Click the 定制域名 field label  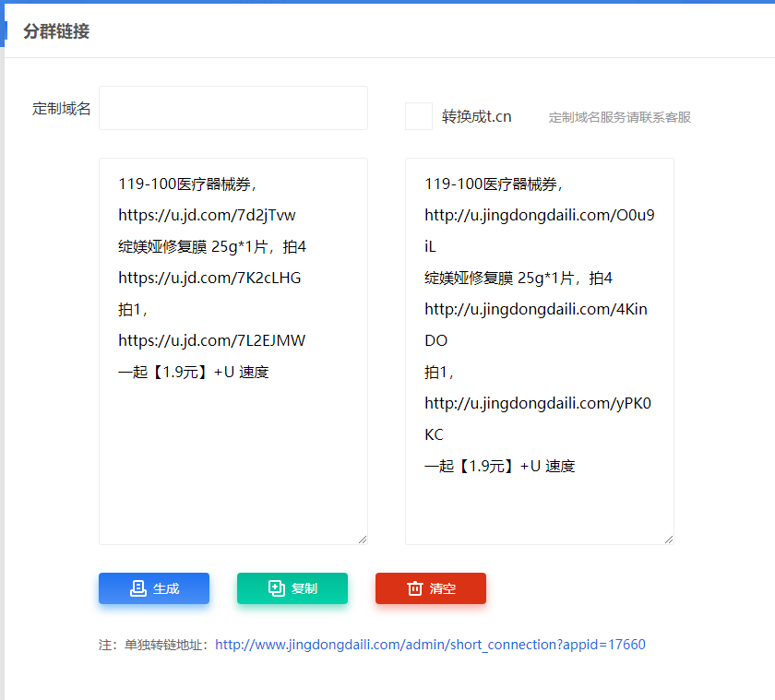point(61,108)
